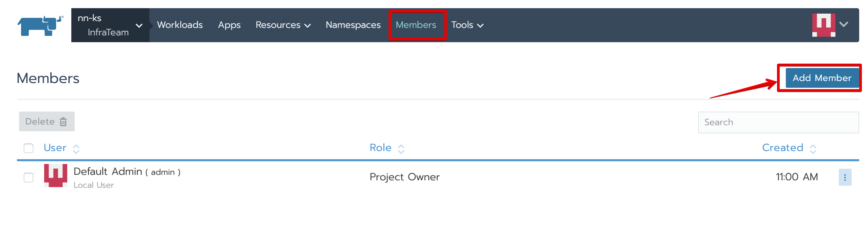Expand the nn-ks InfraTeam project switcher

coord(139,26)
